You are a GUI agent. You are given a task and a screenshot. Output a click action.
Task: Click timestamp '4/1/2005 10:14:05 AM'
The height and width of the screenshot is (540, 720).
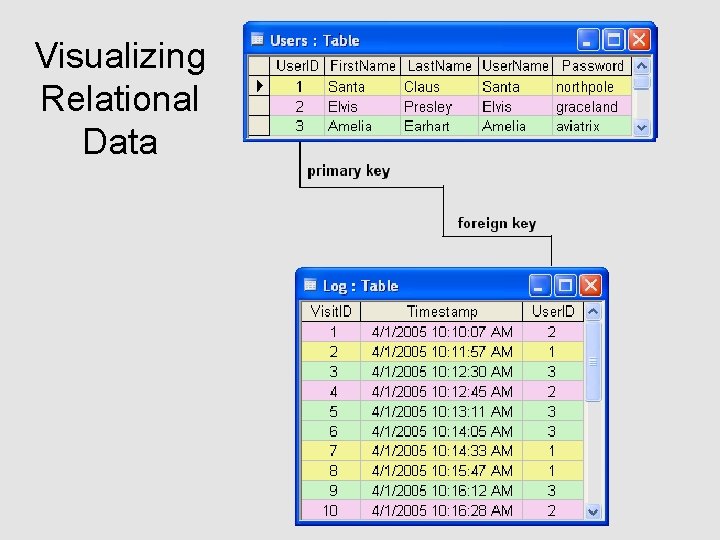[x=442, y=431]
